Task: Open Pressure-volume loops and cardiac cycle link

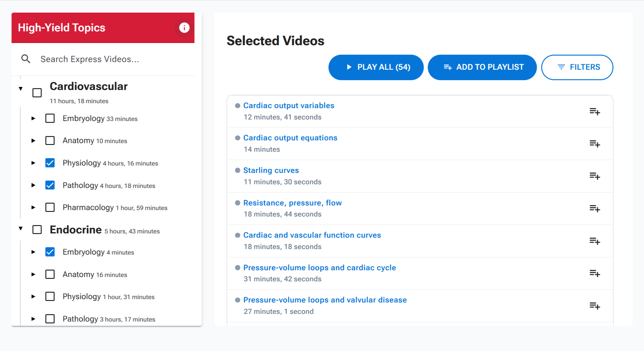Action: tap(319, 268)
